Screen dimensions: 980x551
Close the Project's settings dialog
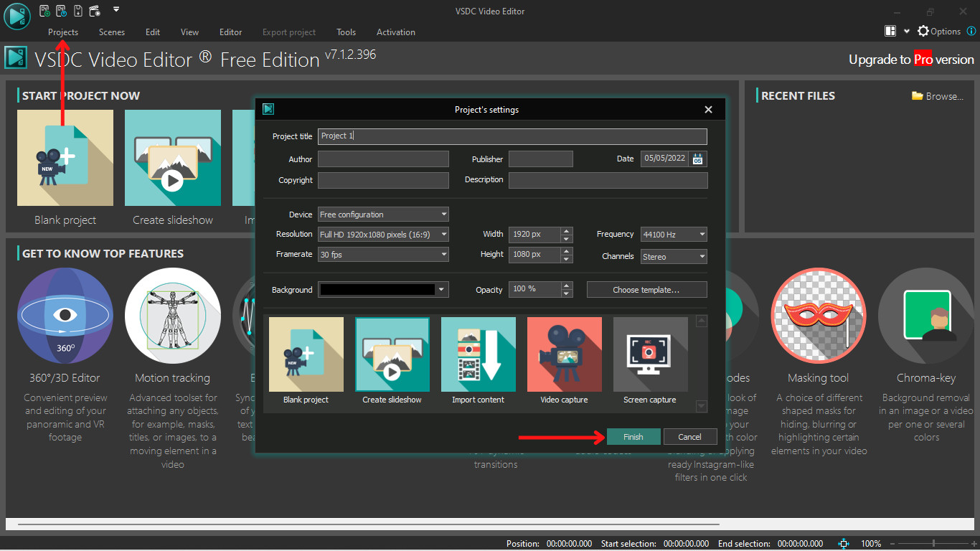pyautogui.click(x=708, y=110)
